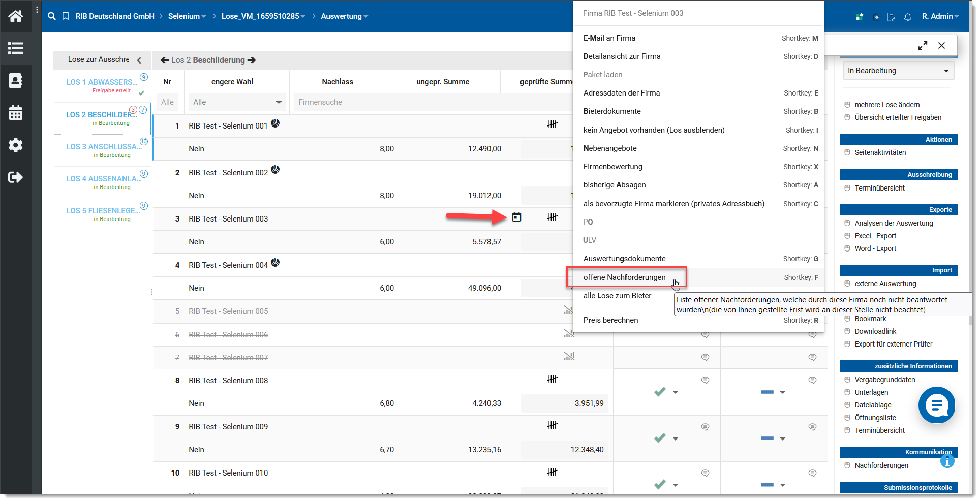Click tally icon in Selenium 001 row
Image resolution: width=980 pixels, height=502 pixels.
coord(552,124)
